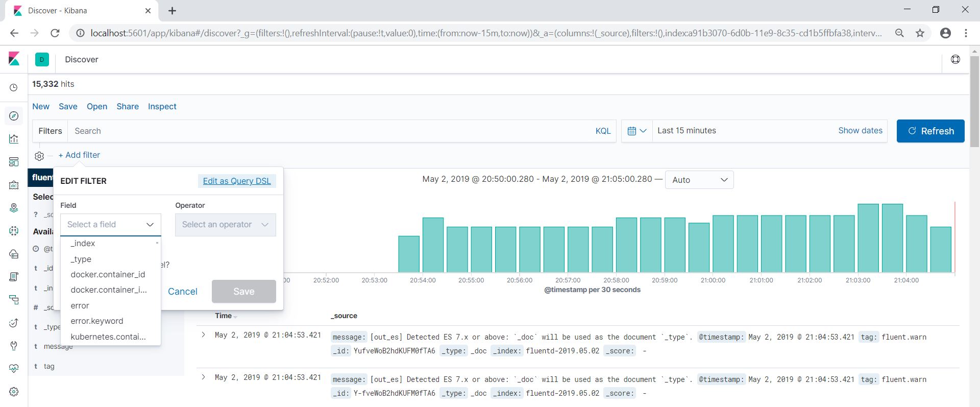The height and width of the screenshot is (407, 980).
Task: Expand the first log row details
Action: (203, 335)
